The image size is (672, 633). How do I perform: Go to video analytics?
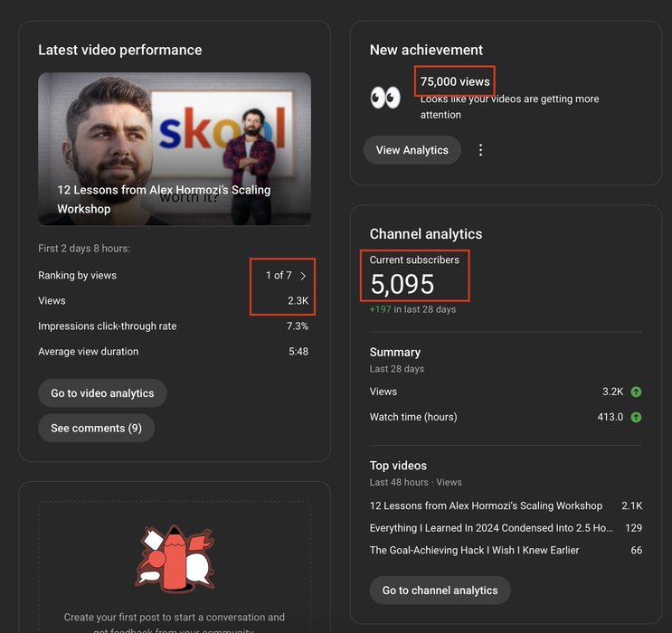tap(102, 393)
